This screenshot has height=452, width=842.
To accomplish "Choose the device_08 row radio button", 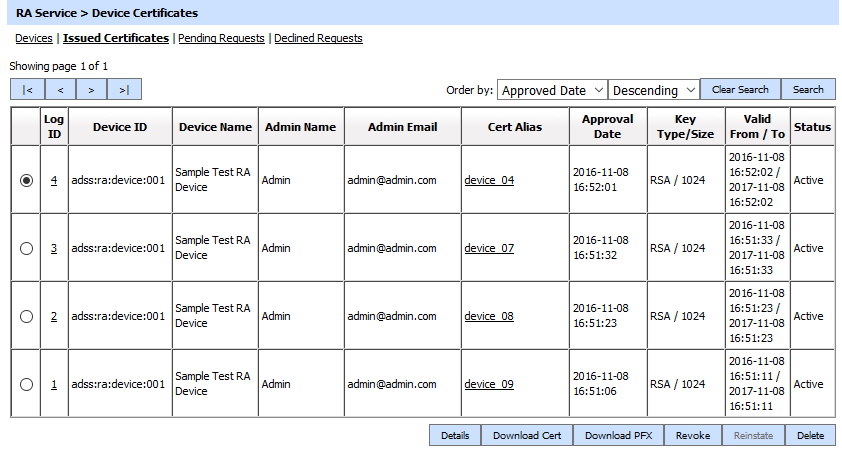I will [x=26, y=316].
